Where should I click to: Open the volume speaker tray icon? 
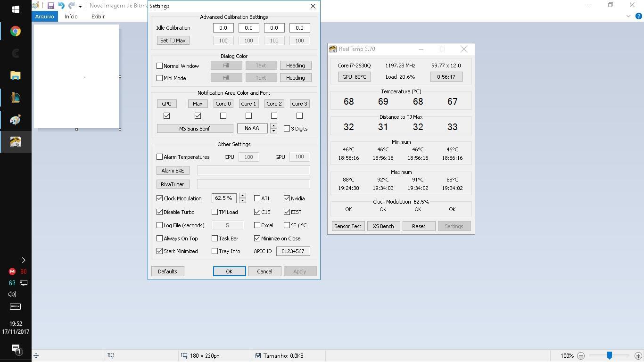(x=12, y=294)
